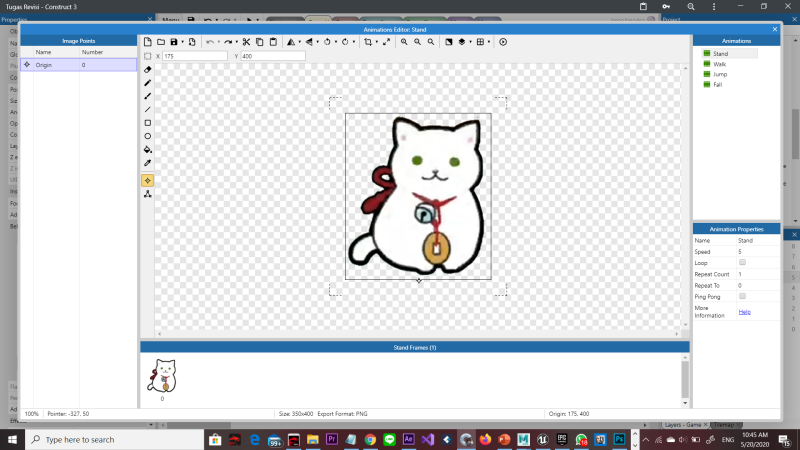Zoom in on the canvas

pos(404,42)
